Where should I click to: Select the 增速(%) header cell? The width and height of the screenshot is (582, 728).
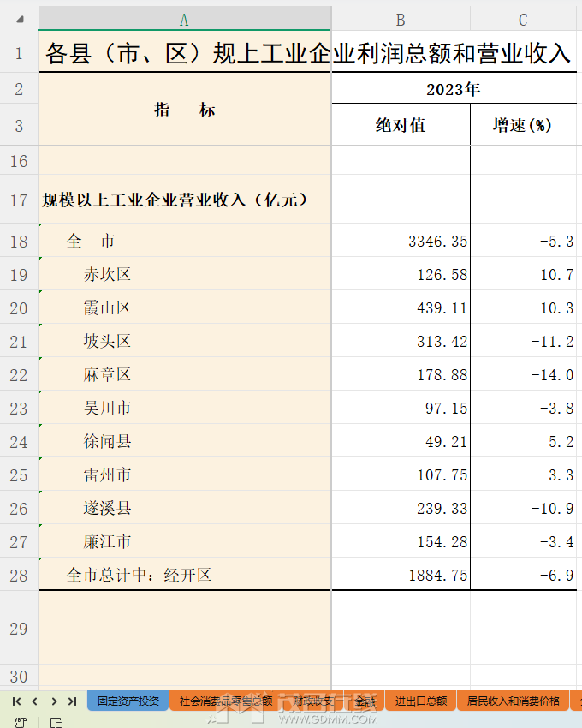[x=523, y=126]
